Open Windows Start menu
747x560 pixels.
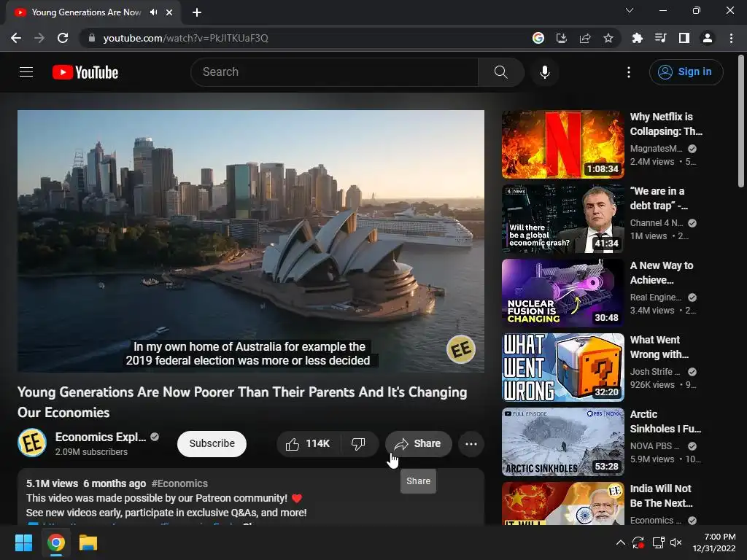[x=23, y=542]
